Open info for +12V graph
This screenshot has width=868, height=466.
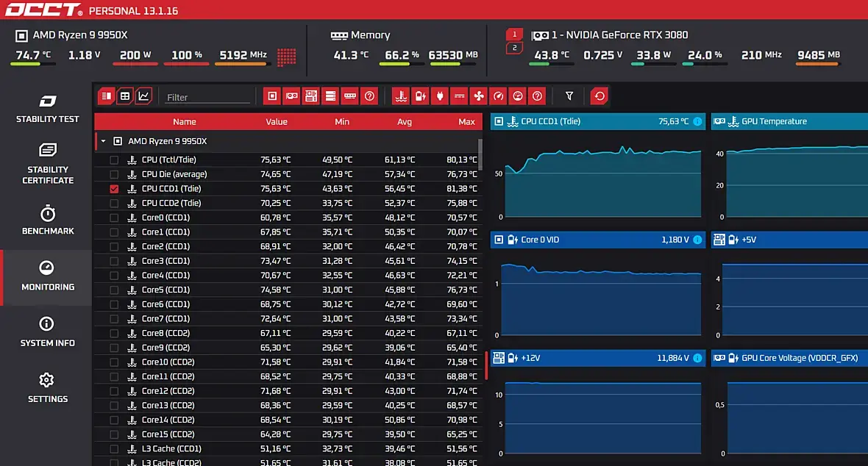point(697,358)
